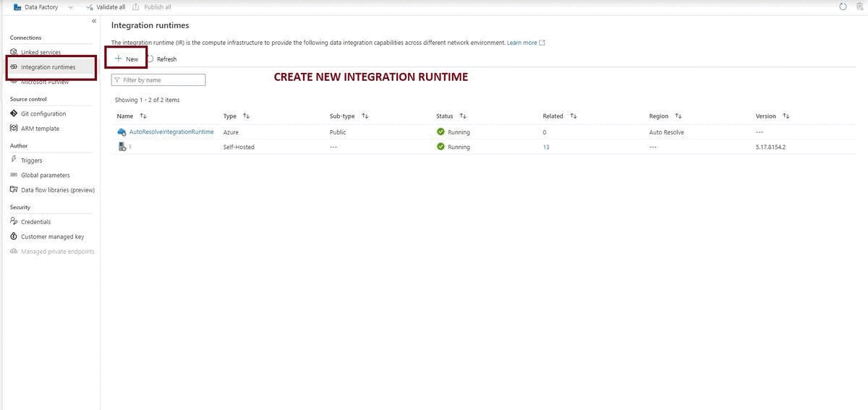The image size is (868, 410).
Task: Click the Triggers lightning icon
Action: [14, 160]
